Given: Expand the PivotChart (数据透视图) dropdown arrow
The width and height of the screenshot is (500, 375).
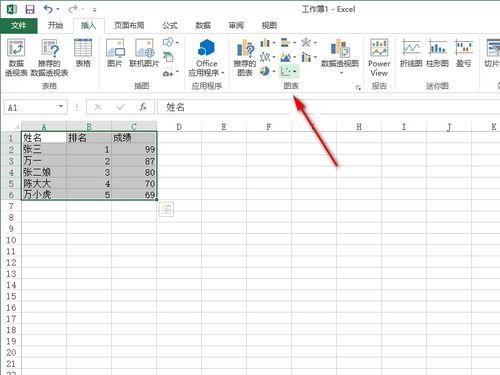Looking at the screenshot, I should coord(341,73).
